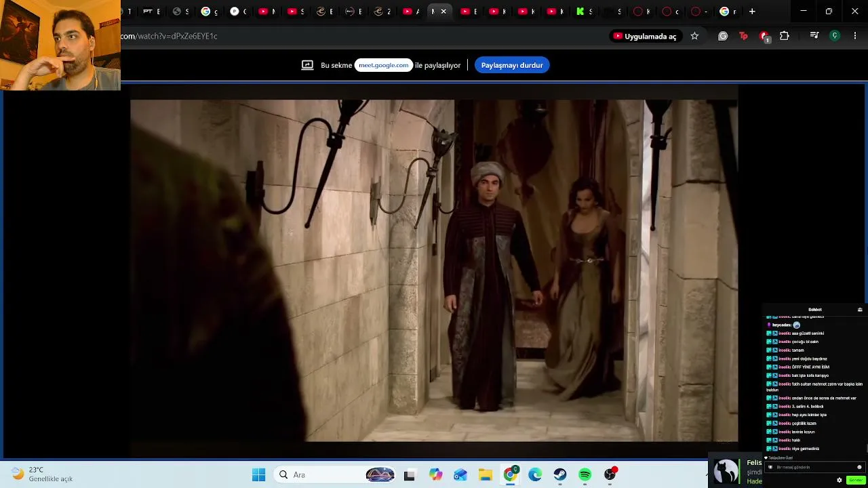This screenshot has height=488, width=868.
Task: Open the Chrome three-dot menu
Action: pyautogui.click(x=855, y=36)
